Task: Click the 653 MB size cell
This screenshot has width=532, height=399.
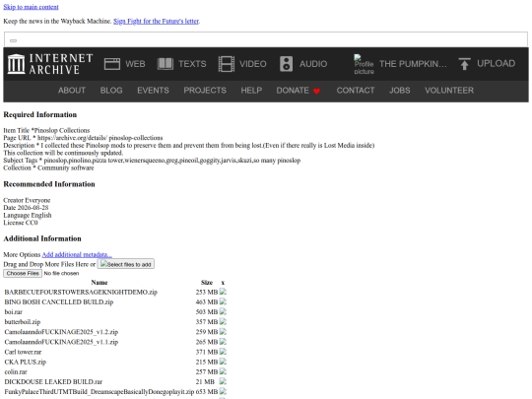Action: click(x=207, y=391)
